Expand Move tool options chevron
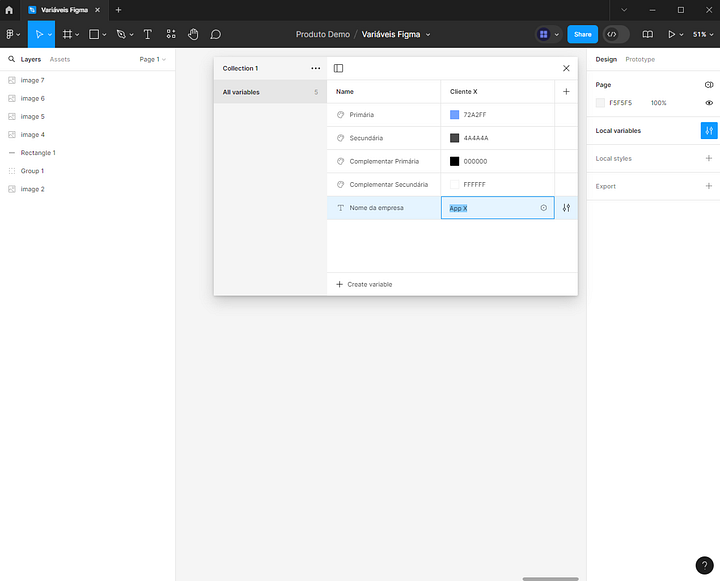The image size is (720, 581). pyautogui.click(x=50, y=34)
